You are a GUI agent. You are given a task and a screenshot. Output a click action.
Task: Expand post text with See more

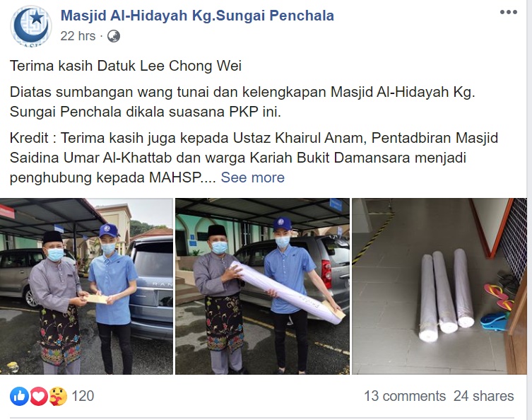(x=252, y=177)
